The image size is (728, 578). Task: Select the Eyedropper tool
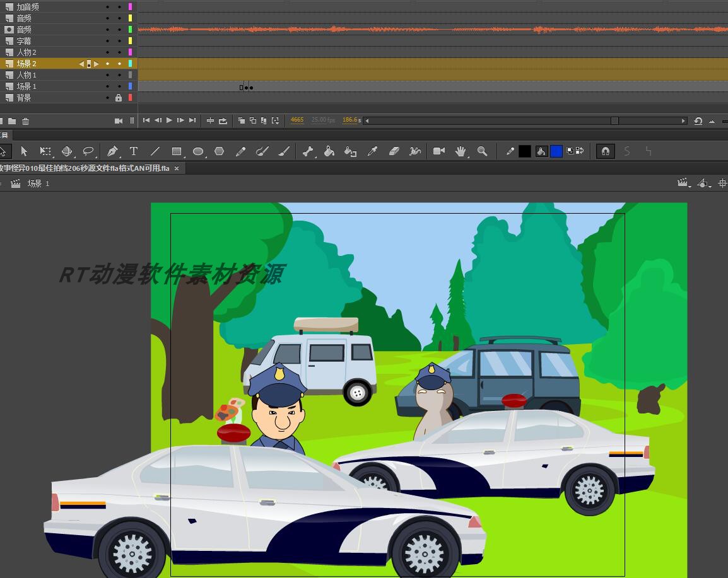pos(372,151)
